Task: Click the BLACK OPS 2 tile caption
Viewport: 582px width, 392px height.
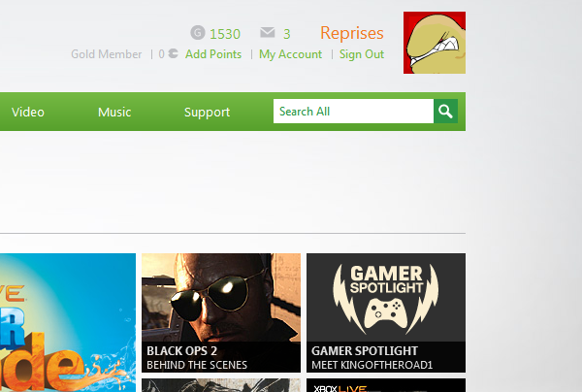Action: click(x=181, y=351)
